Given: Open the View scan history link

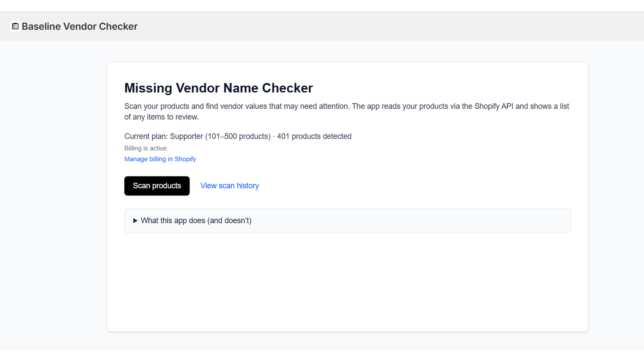Looking at the screenshot, I should click(229, 186).
